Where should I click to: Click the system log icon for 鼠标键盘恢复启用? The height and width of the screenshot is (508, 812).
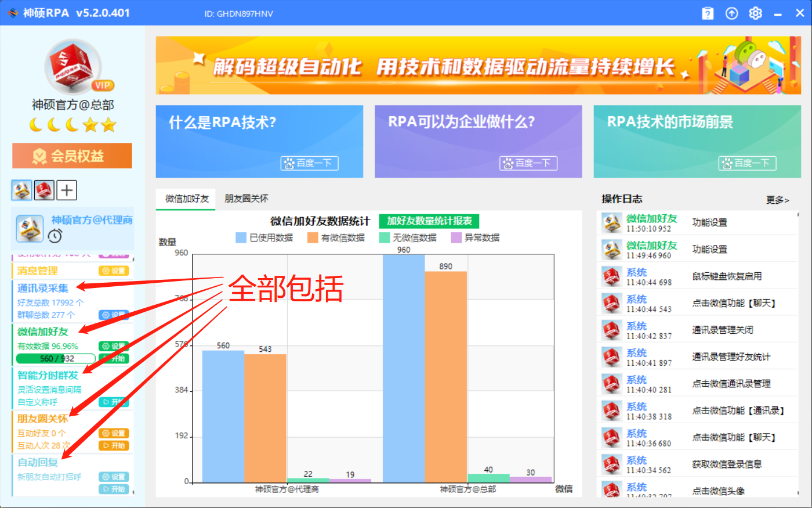click(611, 276)
